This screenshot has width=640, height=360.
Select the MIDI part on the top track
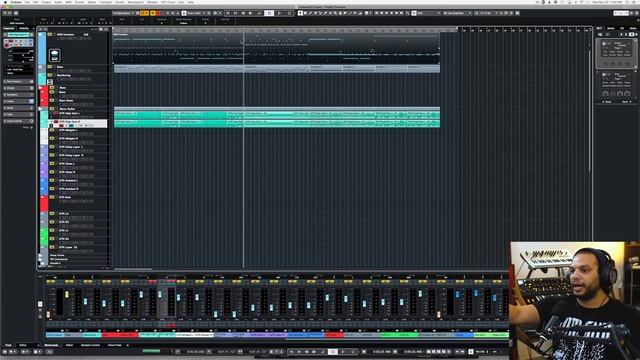(277, 48)
